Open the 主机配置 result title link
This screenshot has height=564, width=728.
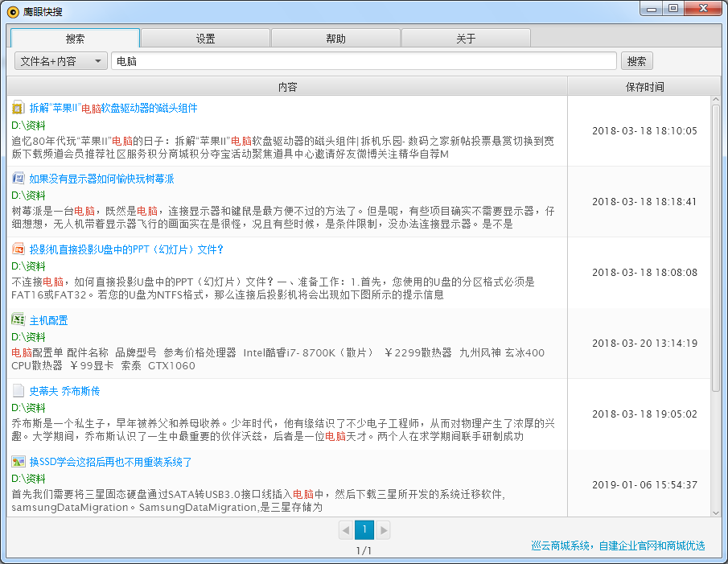(x=49, y=320)
